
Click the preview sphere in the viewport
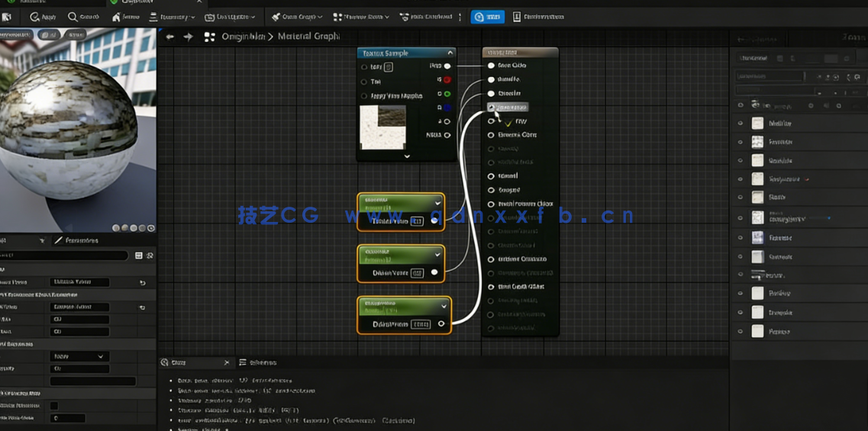pyautogui.click(x=67, y=130)
